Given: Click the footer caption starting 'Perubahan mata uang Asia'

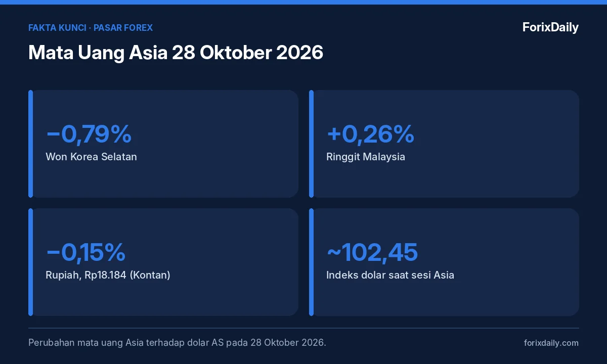Looking at the screenshot, I should (x=177, y=343).
